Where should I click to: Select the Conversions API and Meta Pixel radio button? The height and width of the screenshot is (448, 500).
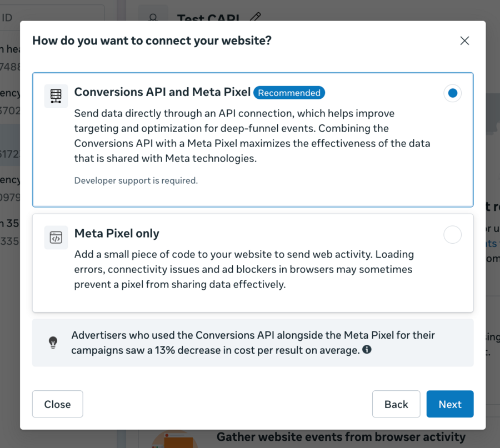point(452,93)
